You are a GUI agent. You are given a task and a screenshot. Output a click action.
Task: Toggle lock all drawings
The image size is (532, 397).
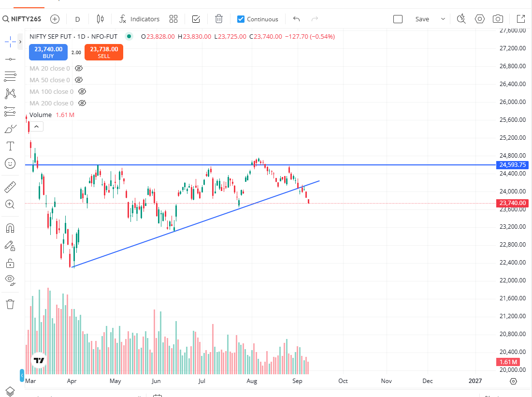pos(10,263)
